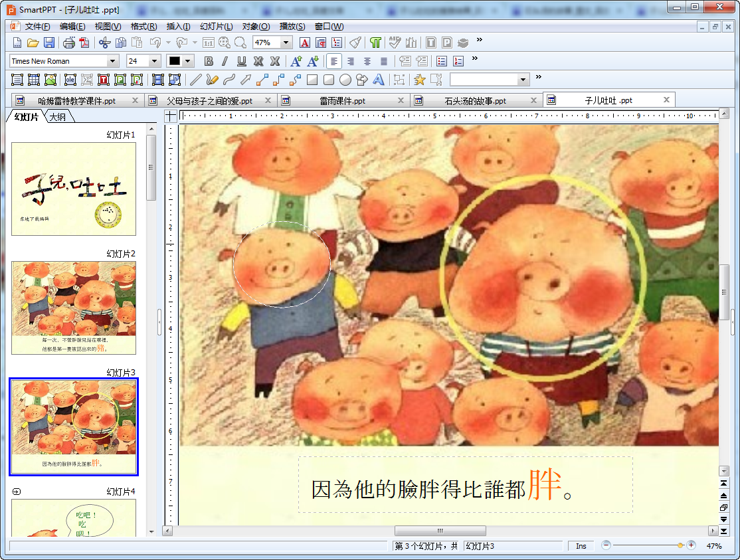Viewport: 740px width, 560px height.
Task: Open the zoom percentage dropdown
Action: pos(286,43)
